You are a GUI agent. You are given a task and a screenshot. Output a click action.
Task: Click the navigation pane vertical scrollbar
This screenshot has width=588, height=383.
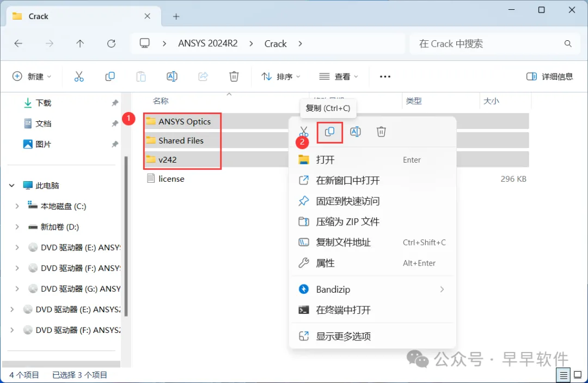pos(126,236)
